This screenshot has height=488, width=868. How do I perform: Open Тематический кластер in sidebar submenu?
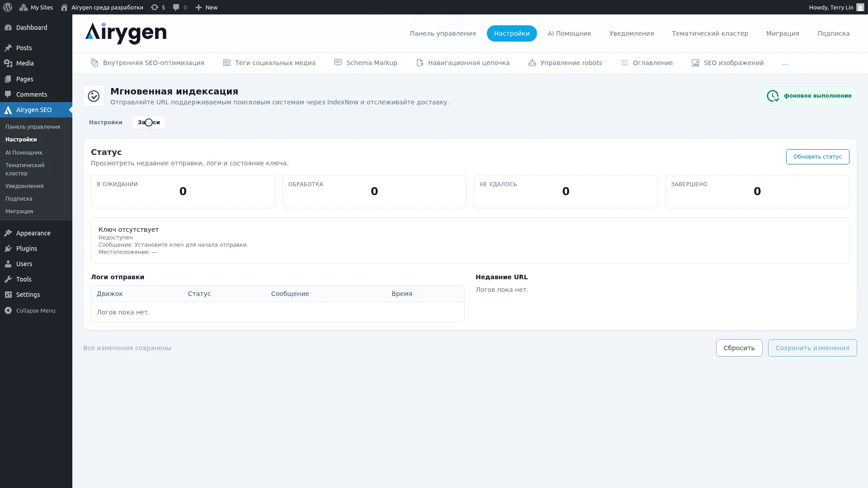pyautogui.click(x=25, y=169)
